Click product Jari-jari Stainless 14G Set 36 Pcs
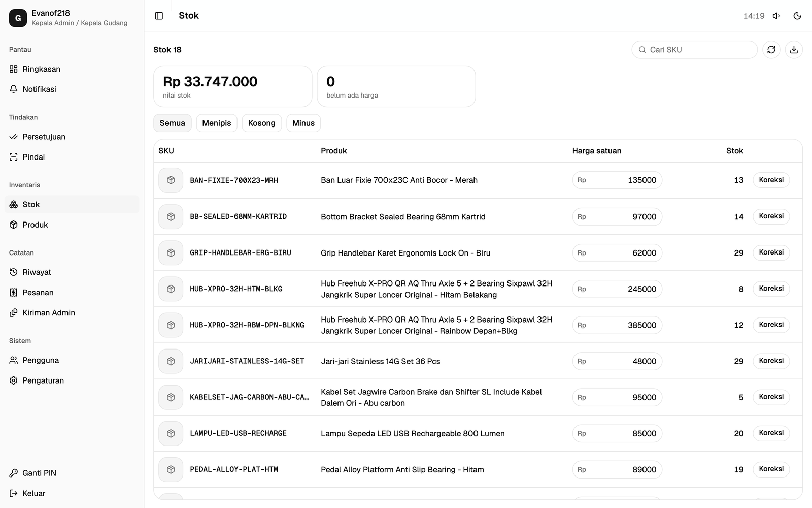 [381, 361]
